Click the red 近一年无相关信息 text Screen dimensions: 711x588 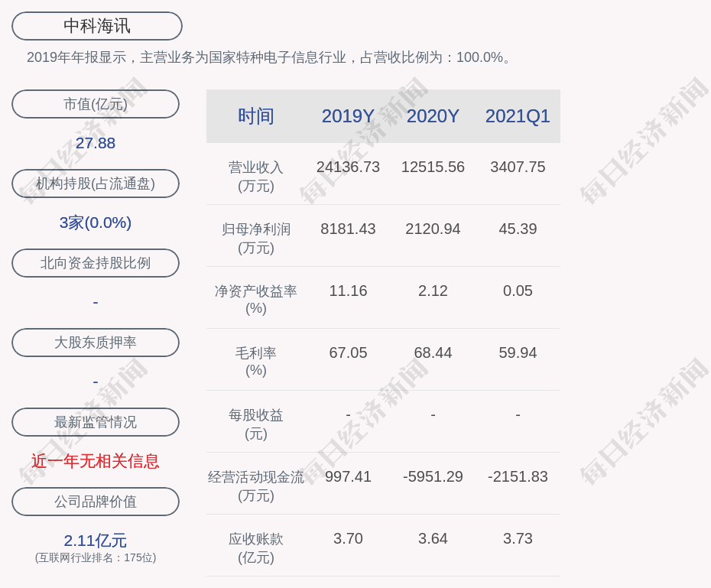[x=96, y=461]
